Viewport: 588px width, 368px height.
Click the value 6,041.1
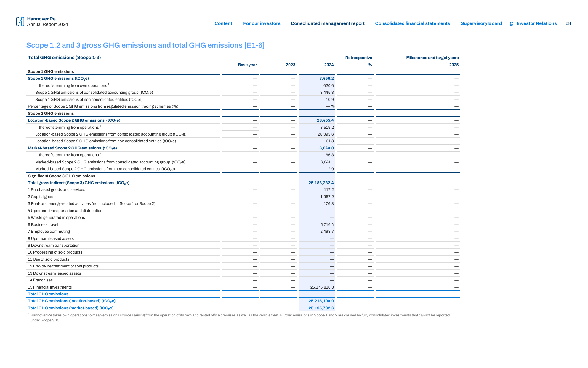[x=327, y=162]
